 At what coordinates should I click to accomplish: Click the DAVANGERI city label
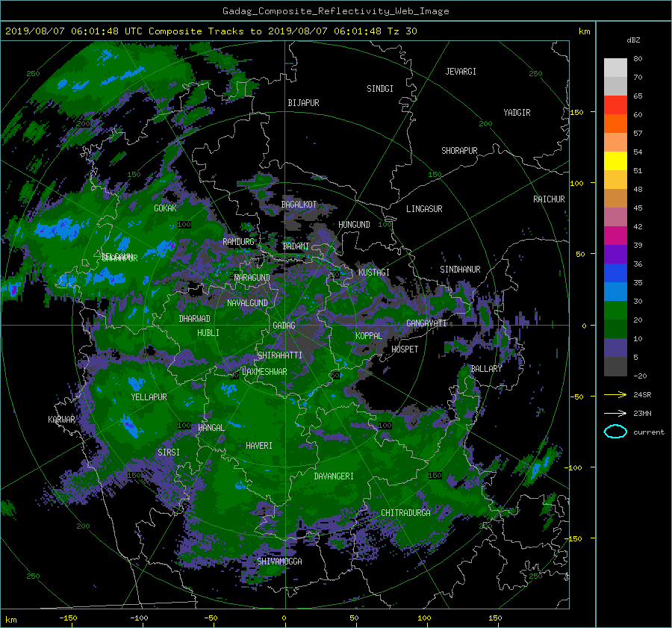click(334, 476)
